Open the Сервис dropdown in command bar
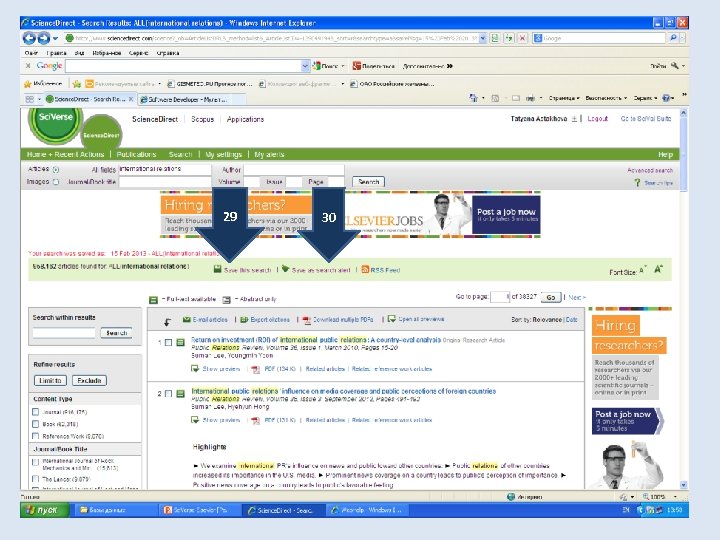The height and width of the screenshot is (540, 720). (x=645, y=98)
